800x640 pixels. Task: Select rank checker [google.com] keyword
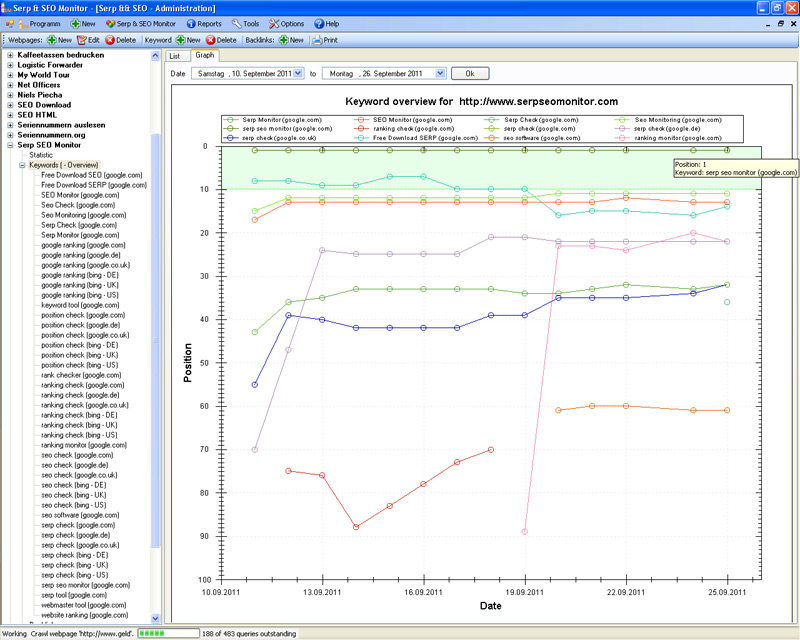click(82, 375)
